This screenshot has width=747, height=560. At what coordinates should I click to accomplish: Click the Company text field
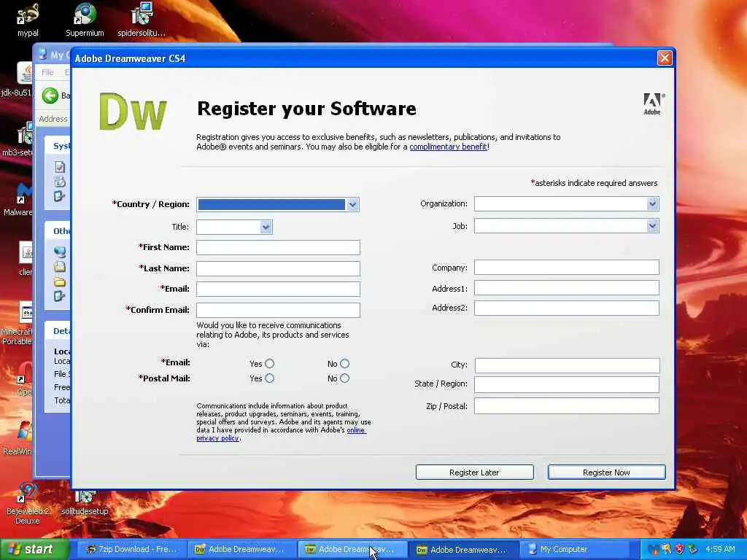(x=566, y=267)
